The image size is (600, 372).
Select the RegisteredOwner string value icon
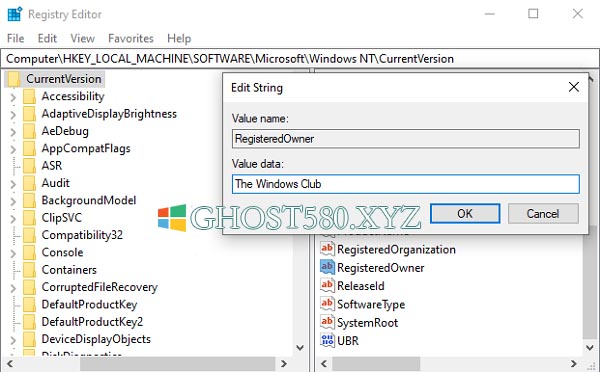coord(327,267)
